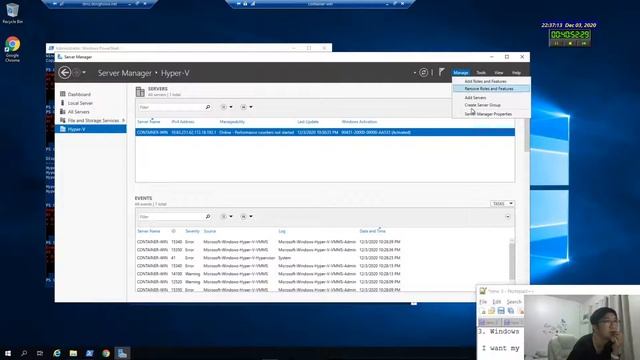
Task: Sort servers by Windows Activation column
Action: (x=359, y=122)
